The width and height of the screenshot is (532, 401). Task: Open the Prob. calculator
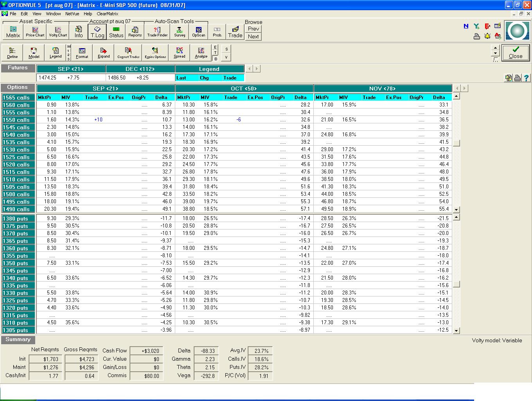(217, 31)
